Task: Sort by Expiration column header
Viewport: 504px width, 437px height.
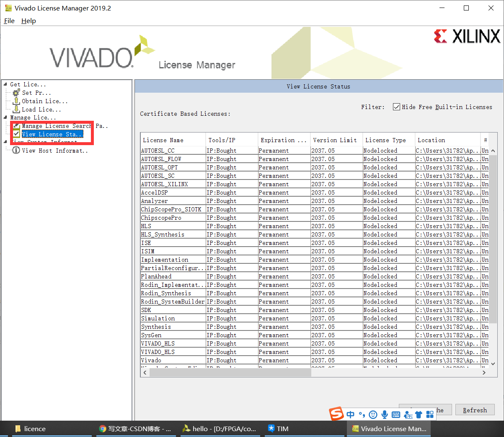Action: (x=284, y=140)
